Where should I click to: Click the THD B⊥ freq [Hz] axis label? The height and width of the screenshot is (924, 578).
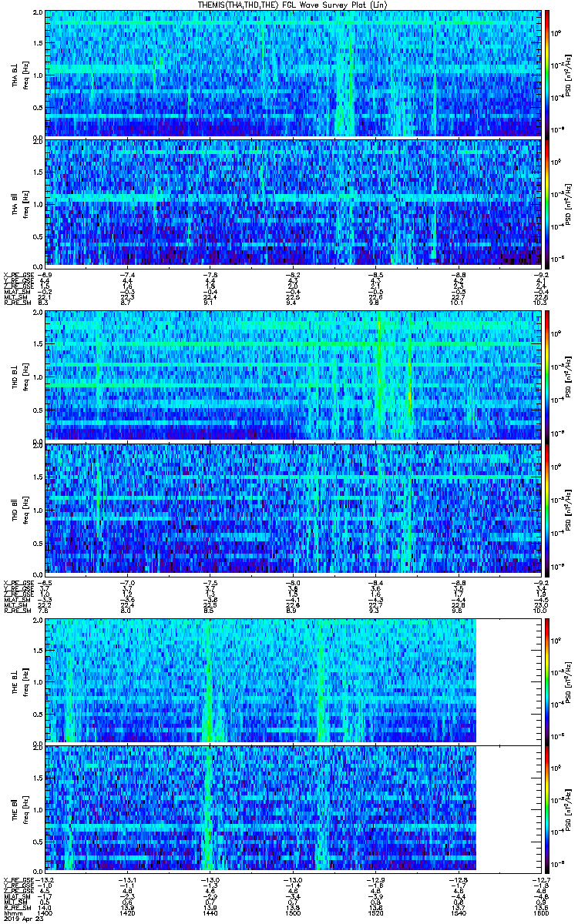click(x=25, y=376)
